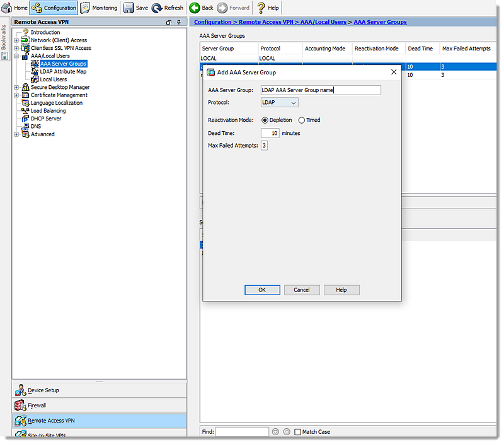Click the Help question mark icon
Screen dimensions: 504x444
click(261, 8)
